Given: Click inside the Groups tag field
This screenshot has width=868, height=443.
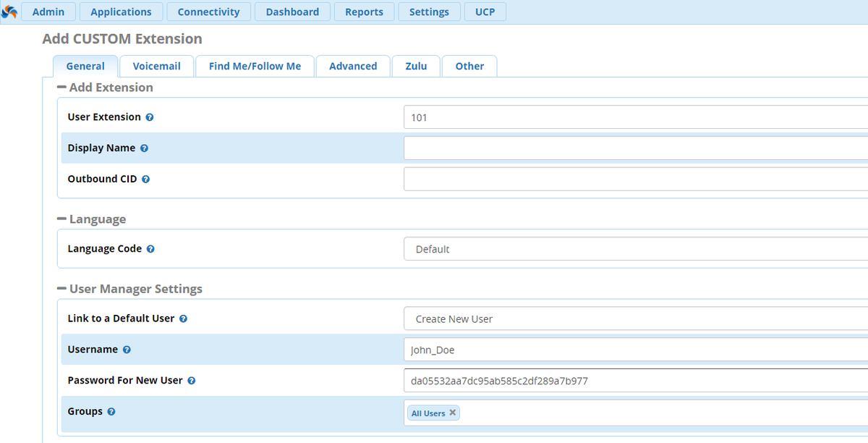Looking at the screenshot, I should point(636,413).
